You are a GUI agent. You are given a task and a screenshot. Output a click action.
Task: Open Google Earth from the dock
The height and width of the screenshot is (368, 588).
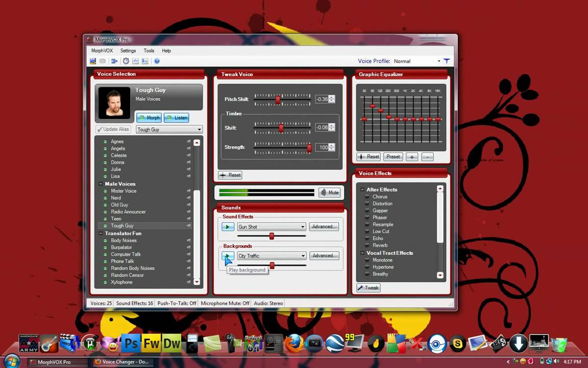[x=334, y=343]
